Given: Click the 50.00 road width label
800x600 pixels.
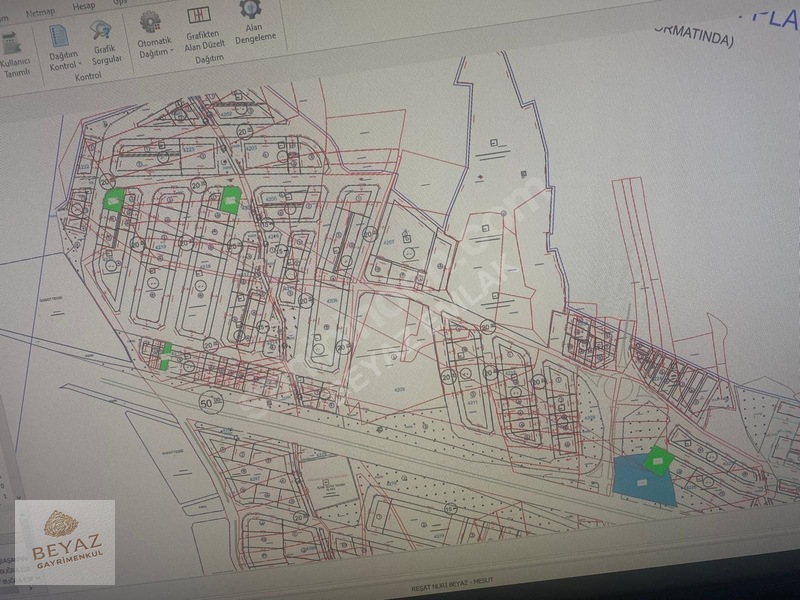Looking at the screenshot, I should point(210,403).
